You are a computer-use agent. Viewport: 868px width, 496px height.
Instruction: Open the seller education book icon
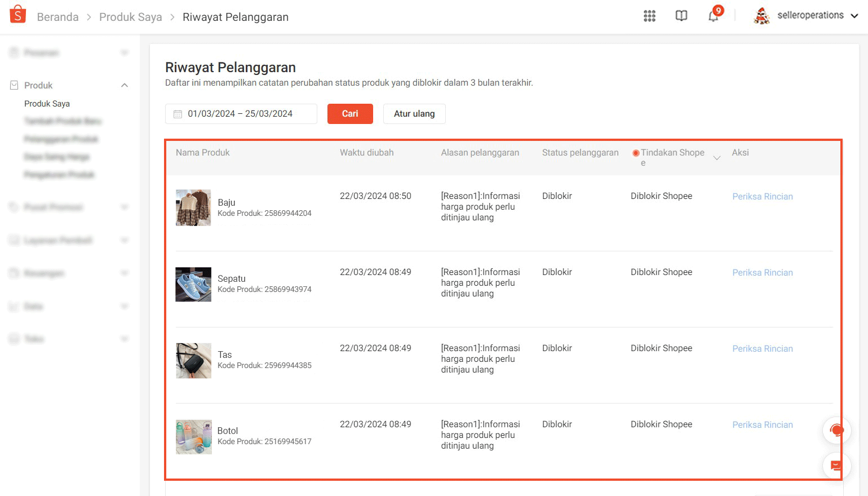tap(681, 16)
